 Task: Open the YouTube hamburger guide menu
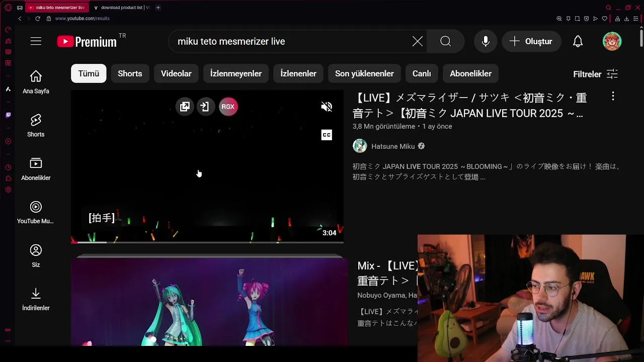click(x=36, y=41)
